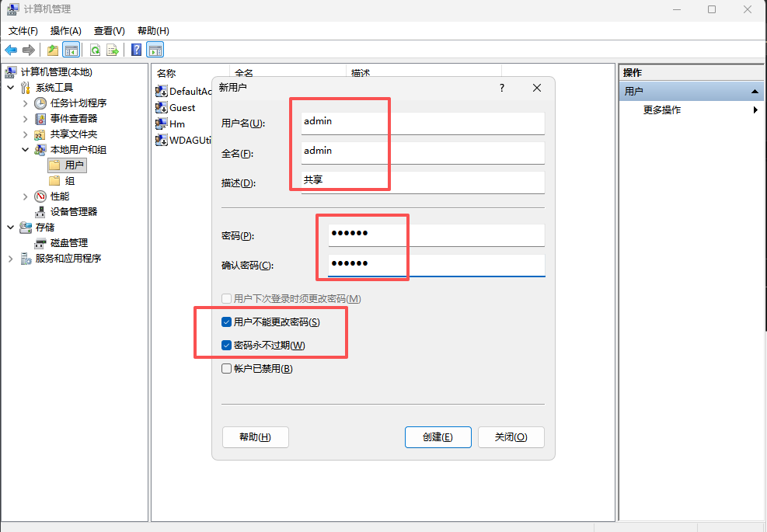
Task: Click the blue Help question mark toolbar icon
Action: coord(136,50)
